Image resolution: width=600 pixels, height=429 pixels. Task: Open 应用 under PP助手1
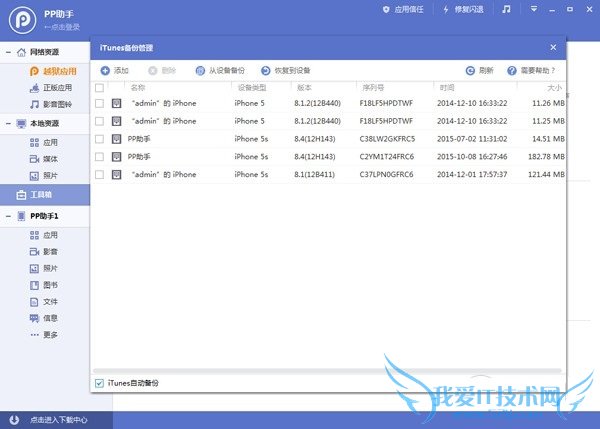(x=44, y=235)
